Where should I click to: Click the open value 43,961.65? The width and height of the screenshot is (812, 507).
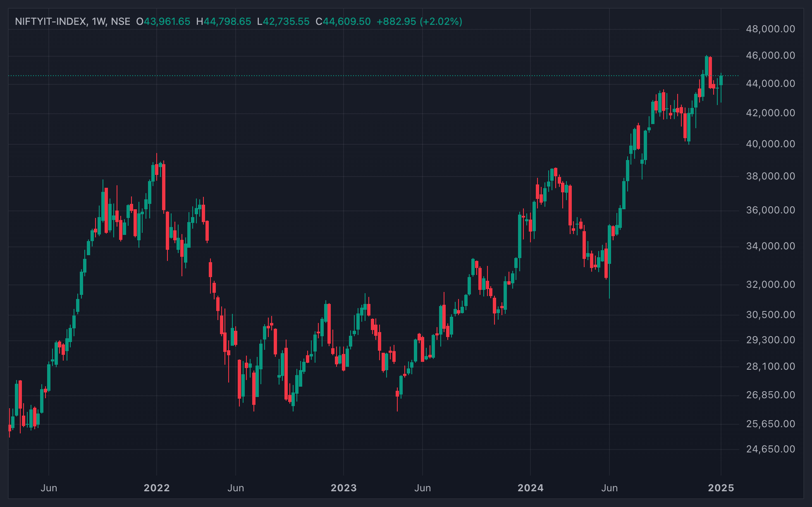coord(167,22)
